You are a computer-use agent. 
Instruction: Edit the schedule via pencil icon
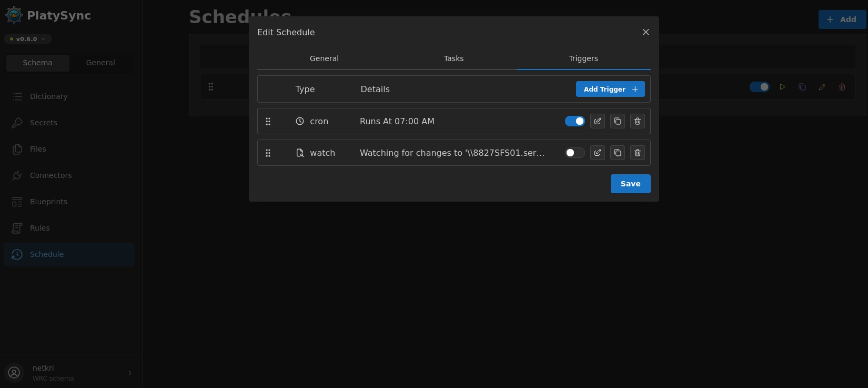(822, 87)
